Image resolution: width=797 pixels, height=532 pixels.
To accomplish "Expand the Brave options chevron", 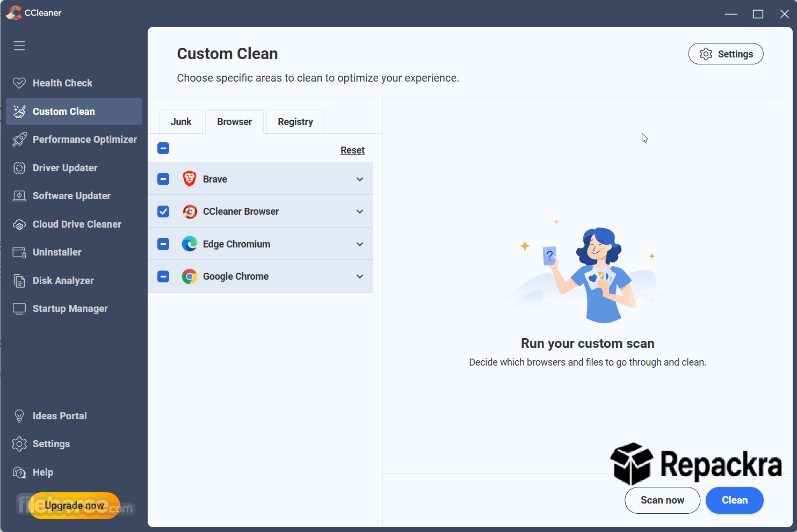I will [360, 179].
